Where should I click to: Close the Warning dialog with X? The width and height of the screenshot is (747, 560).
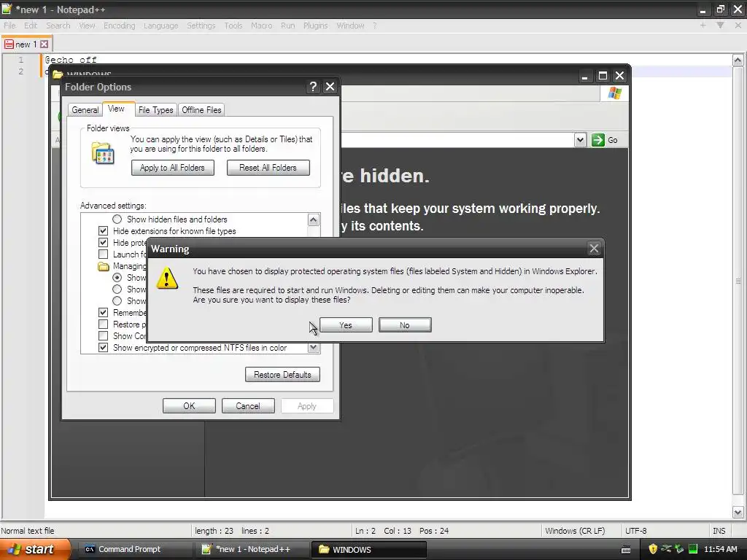(x=594, y=249)
